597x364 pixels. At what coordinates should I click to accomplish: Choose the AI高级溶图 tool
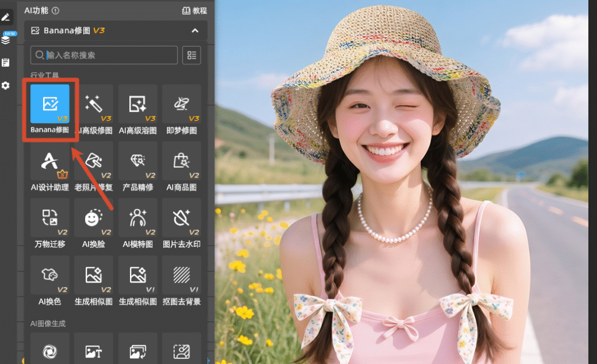click(x=138, y=105)
